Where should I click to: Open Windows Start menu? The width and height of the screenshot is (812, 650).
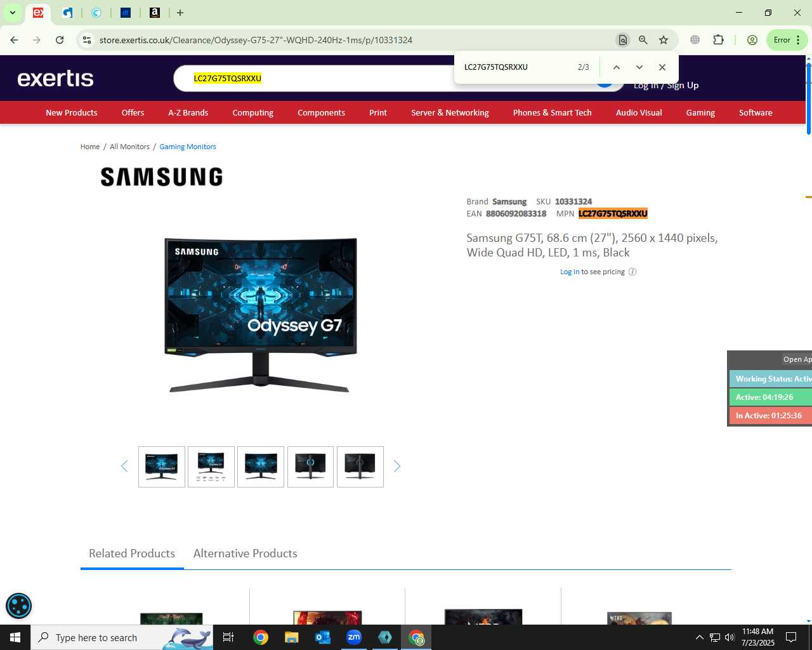pyautogui.click(x=15, y=637)
